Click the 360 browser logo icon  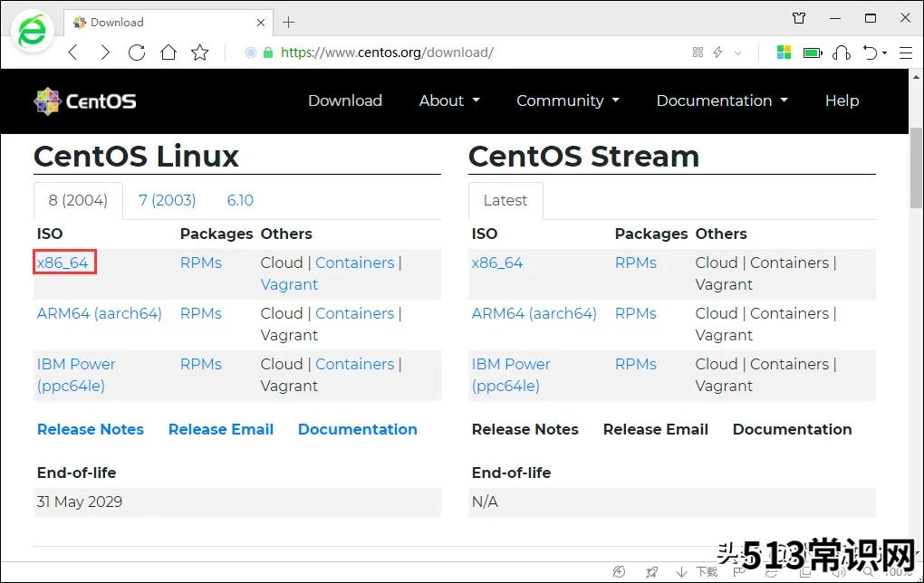tap(32, 31)
